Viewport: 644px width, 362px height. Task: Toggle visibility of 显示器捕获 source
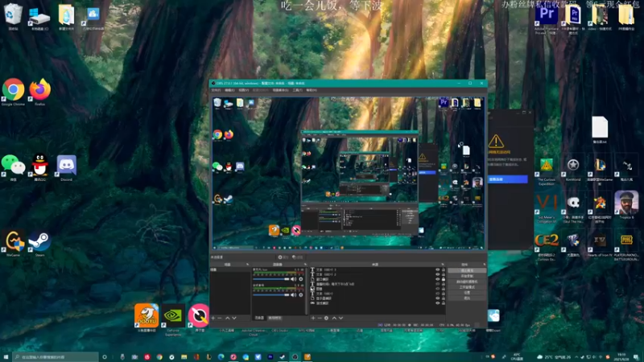[x=437, y=298]
